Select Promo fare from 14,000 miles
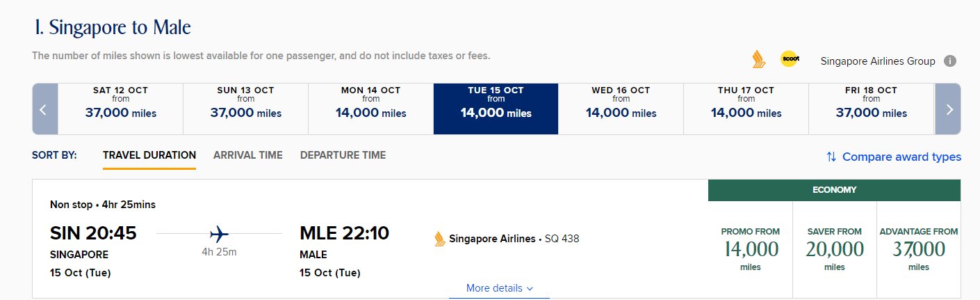 point(751,249)
